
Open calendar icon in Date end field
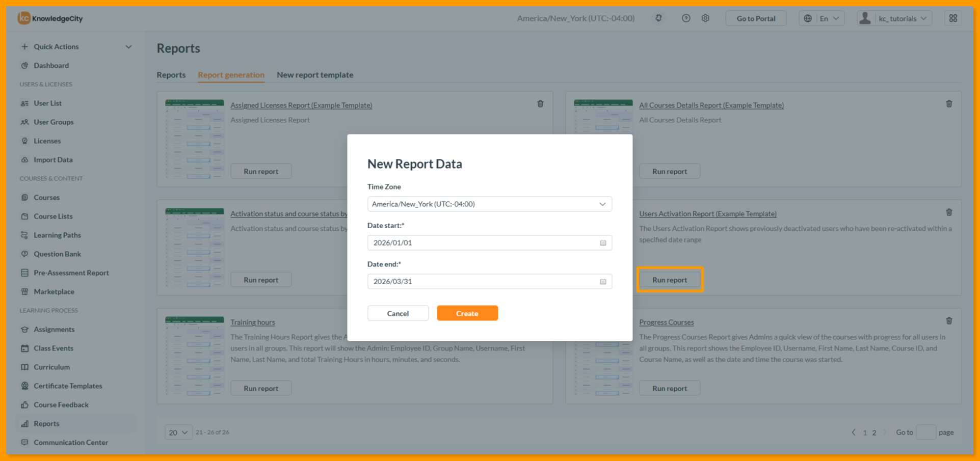click(x=603, y=282)
